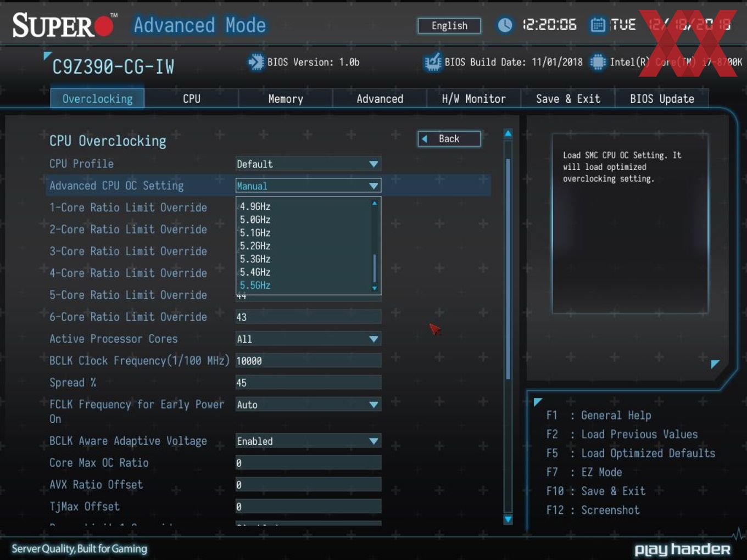Viewport: 747px width, 560px height.
Task: Click the 1-Core Ratio Limit Override label
Action: pyautogui.click(x=129, y=208)
